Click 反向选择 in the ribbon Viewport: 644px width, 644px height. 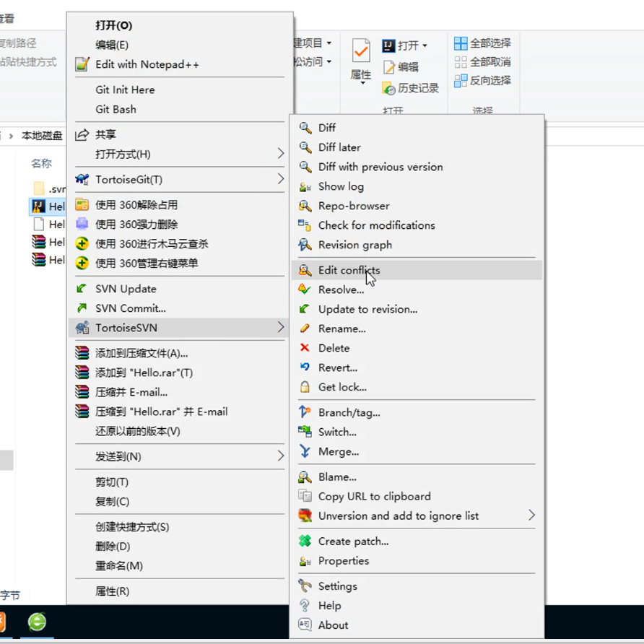coord(482,81)
